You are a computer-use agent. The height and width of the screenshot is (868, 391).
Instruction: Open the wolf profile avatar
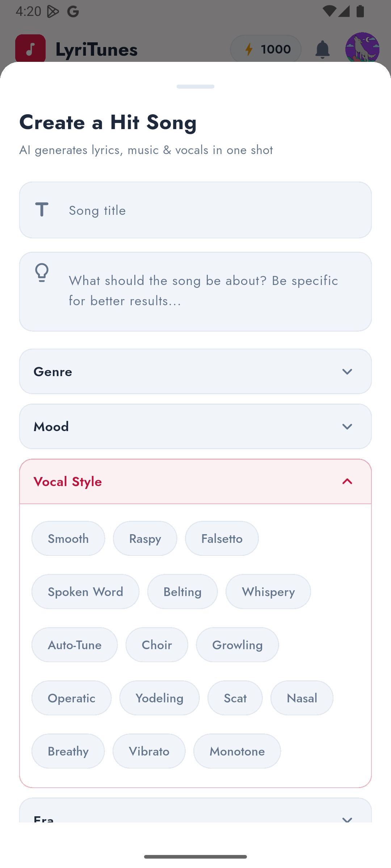[x=362, y=48]
